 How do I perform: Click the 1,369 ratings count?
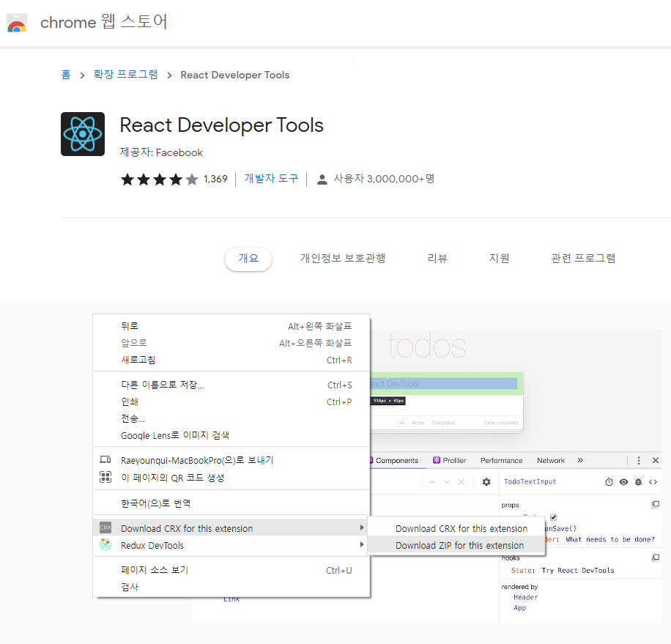point(215,179)
